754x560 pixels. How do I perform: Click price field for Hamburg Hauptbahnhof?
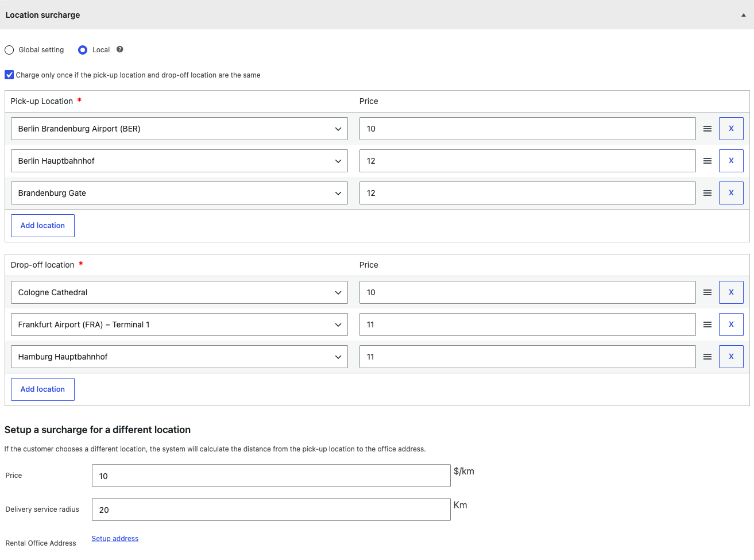(528, 357)
